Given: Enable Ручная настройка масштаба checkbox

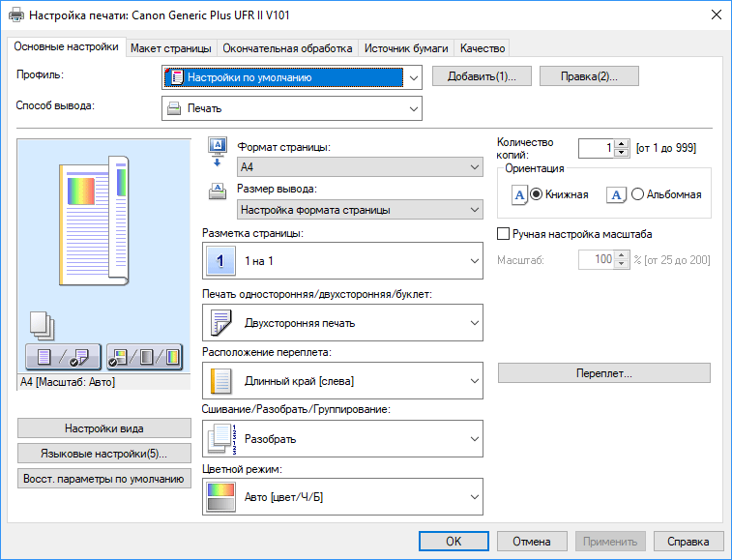Looking at the screenshot, I should 503,233.
